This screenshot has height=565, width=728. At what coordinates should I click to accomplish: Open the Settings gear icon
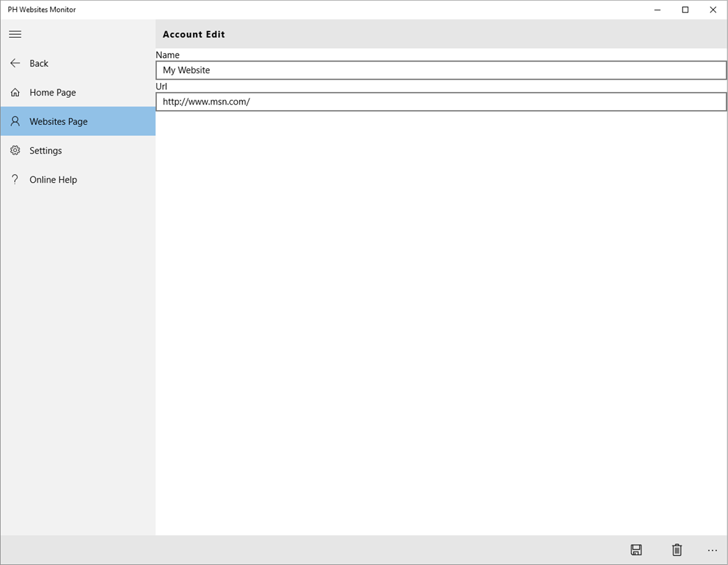(x=15, y=151)
